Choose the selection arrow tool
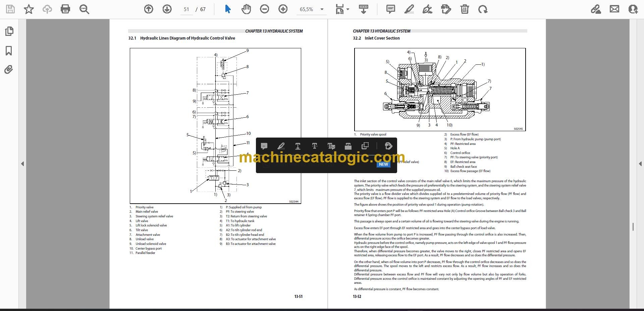Viewport: 644px width, 311px height. point(228,9)
